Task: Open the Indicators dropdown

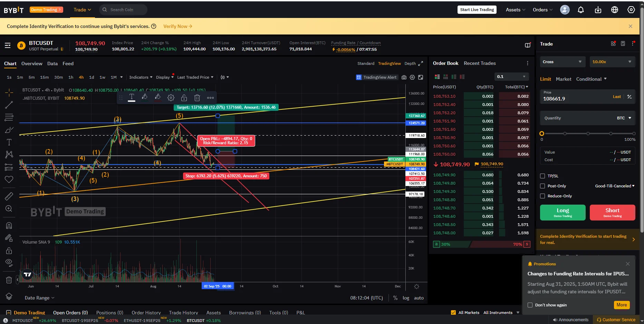Action: 141,77
